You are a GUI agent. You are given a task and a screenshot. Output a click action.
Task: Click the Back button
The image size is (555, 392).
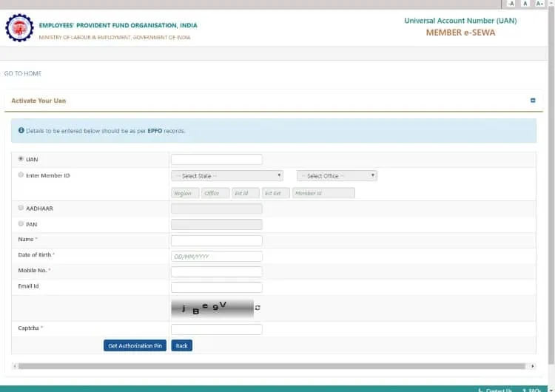tap(181, 345)
